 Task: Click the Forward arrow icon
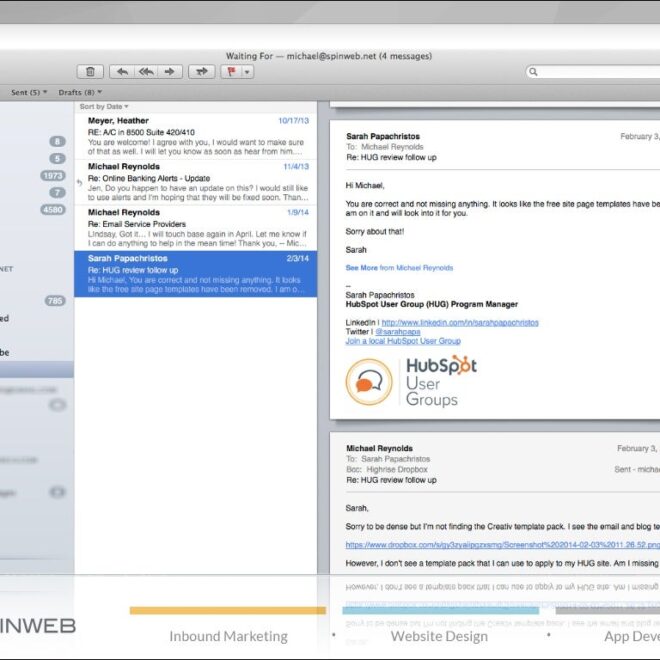coord(170,72)
